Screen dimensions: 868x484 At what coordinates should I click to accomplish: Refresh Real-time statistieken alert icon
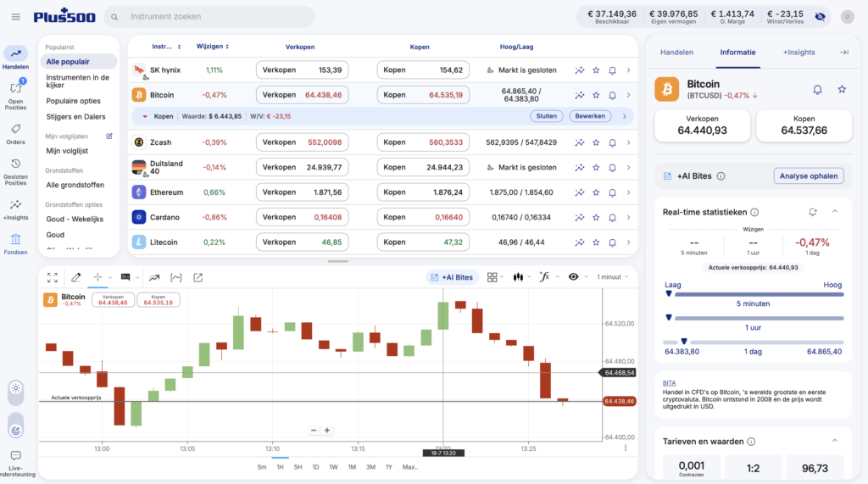(x=813, y=212)
